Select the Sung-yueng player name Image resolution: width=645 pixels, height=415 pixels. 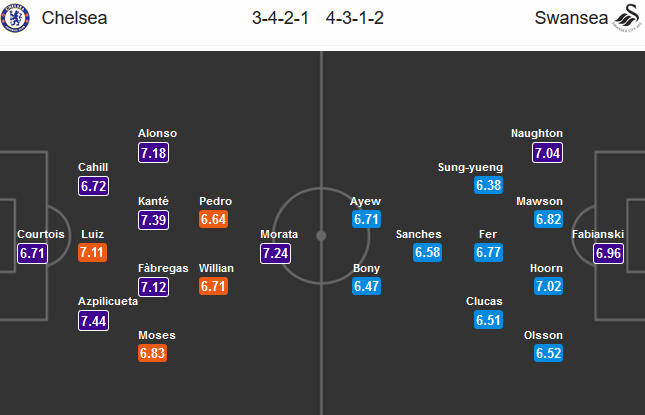click(470, 167)
